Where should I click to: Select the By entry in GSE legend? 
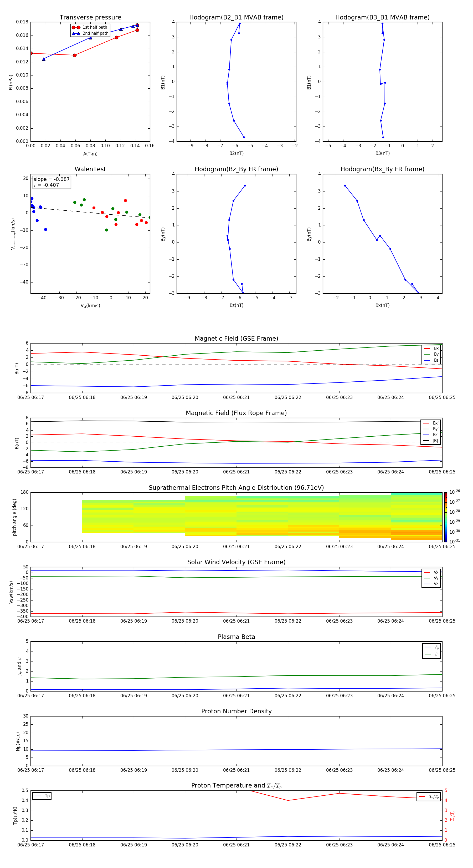(431, 354)
